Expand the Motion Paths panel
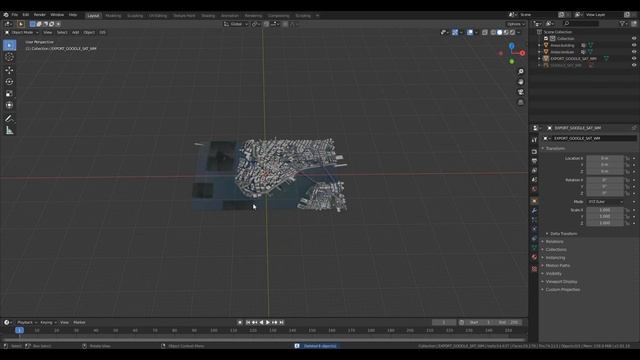This screenshot has width=640, height=360. 558,266
